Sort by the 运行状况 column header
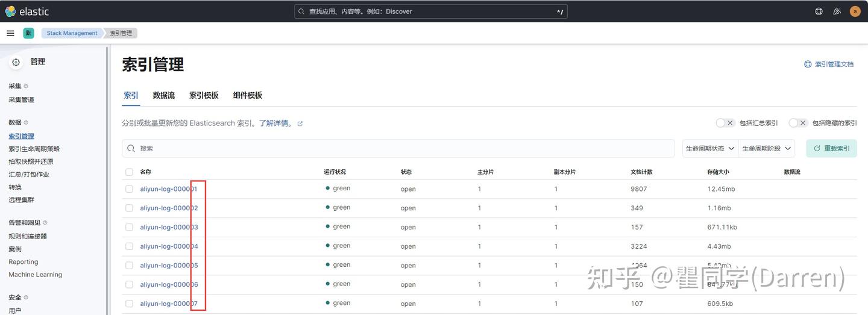The image size is (868, 315). pos(335,172)
